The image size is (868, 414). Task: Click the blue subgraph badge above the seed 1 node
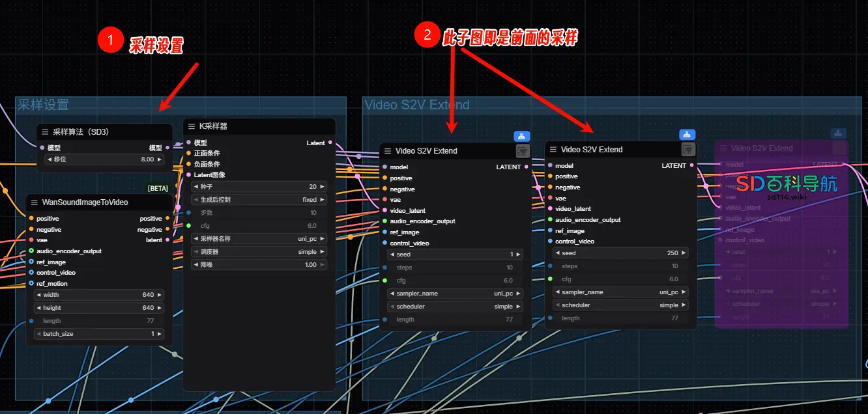(x=521, y=137)
